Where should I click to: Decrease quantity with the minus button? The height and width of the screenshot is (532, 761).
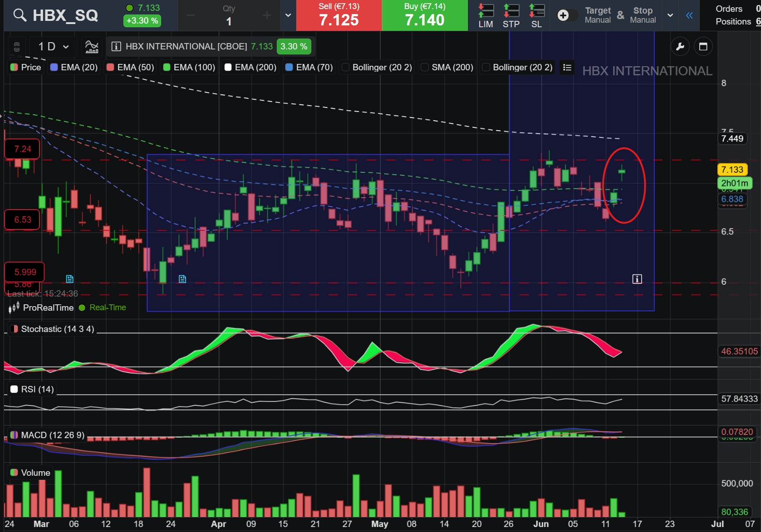(191, 16)
